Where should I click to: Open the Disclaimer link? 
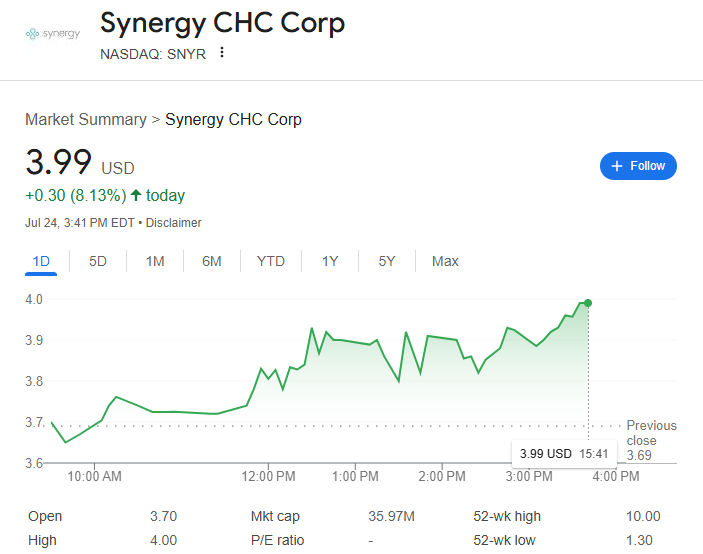point(174,223)
